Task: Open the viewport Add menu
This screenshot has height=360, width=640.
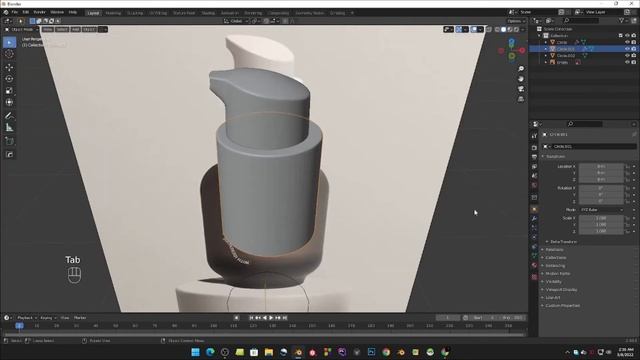Action: (76, 29)
